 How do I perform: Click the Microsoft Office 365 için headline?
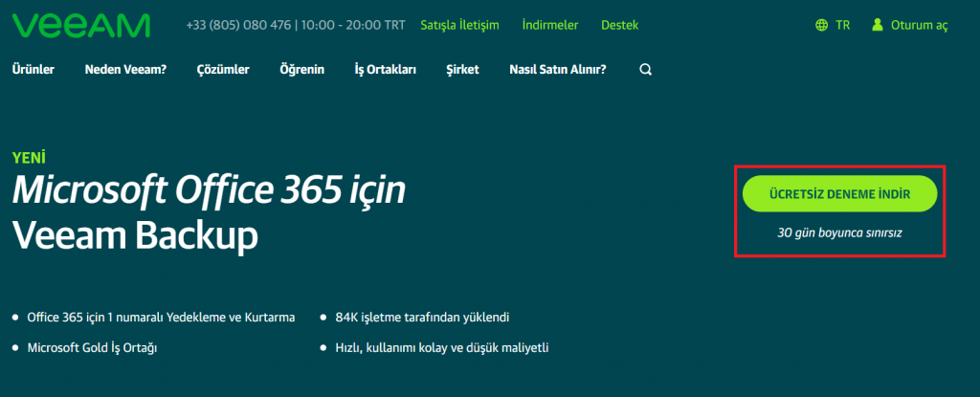[210, 191]
